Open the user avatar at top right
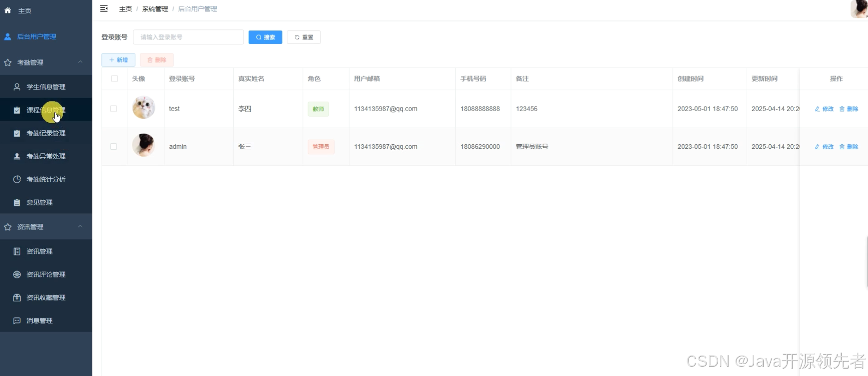The height and width of the screenshot is (376, 868). coord(859,9)
